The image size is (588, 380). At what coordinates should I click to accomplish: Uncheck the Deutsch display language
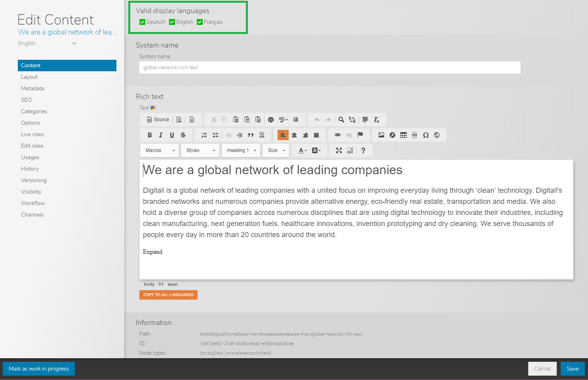point(143,22)
